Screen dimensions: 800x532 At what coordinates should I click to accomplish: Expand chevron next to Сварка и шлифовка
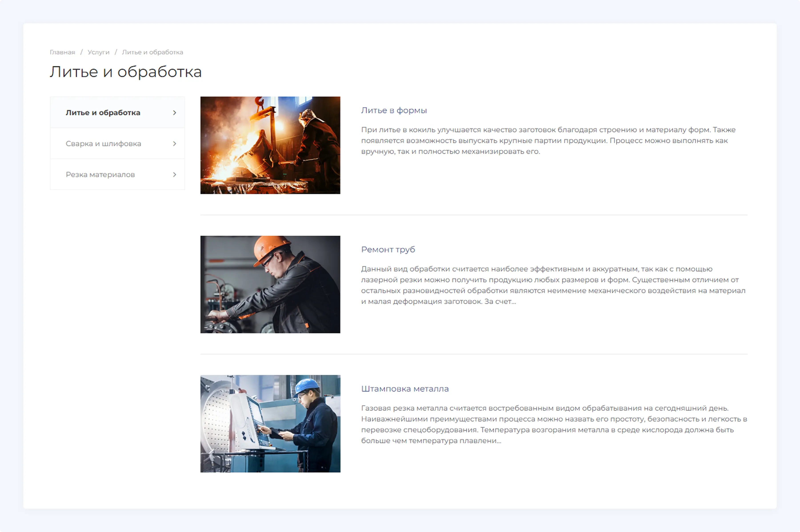pyautogui.click(x=174, y=144)
